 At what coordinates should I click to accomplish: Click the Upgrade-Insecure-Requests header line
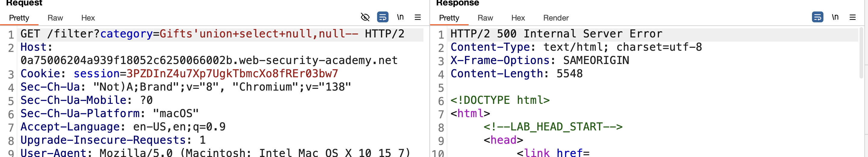click(113, 140)
